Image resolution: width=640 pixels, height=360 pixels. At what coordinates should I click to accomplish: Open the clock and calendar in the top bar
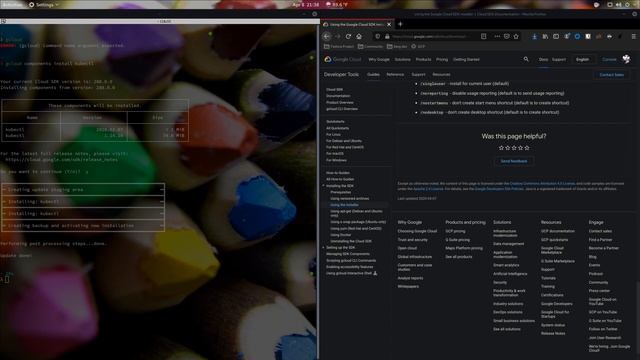[306, 4]
